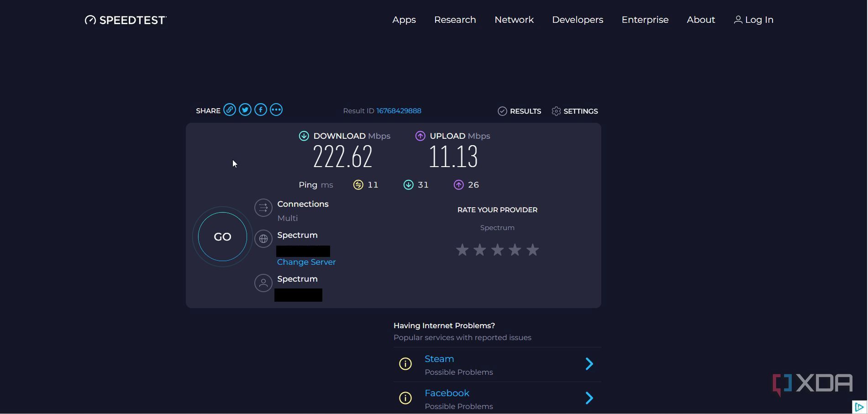The height and width of the screenshot is (414, 868).
Task: Rate Spectrum with the fifth star
Action: click(x=532, y=250)
